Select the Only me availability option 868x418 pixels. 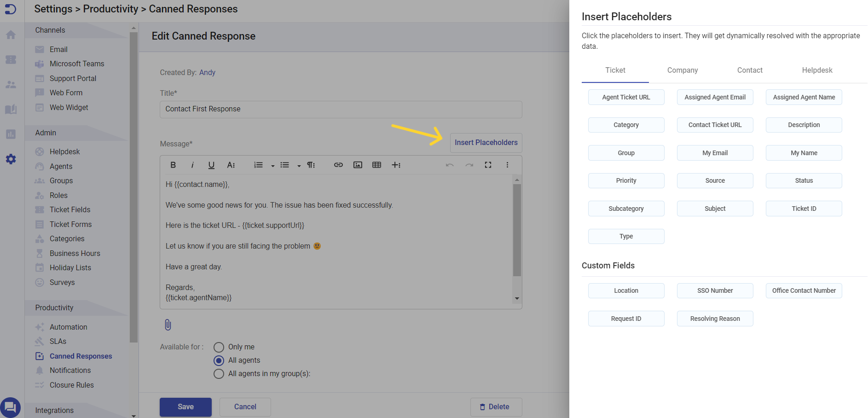(x=219, y=347)
